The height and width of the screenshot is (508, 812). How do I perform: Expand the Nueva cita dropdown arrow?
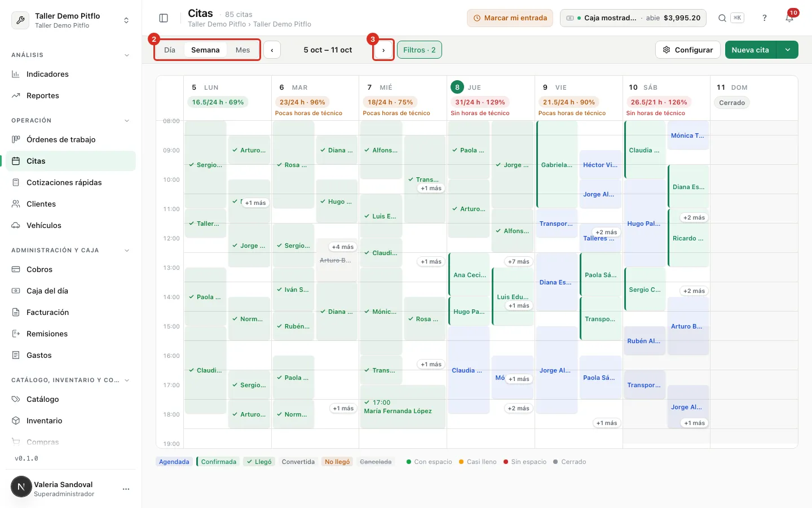click(x=787, y=50)
